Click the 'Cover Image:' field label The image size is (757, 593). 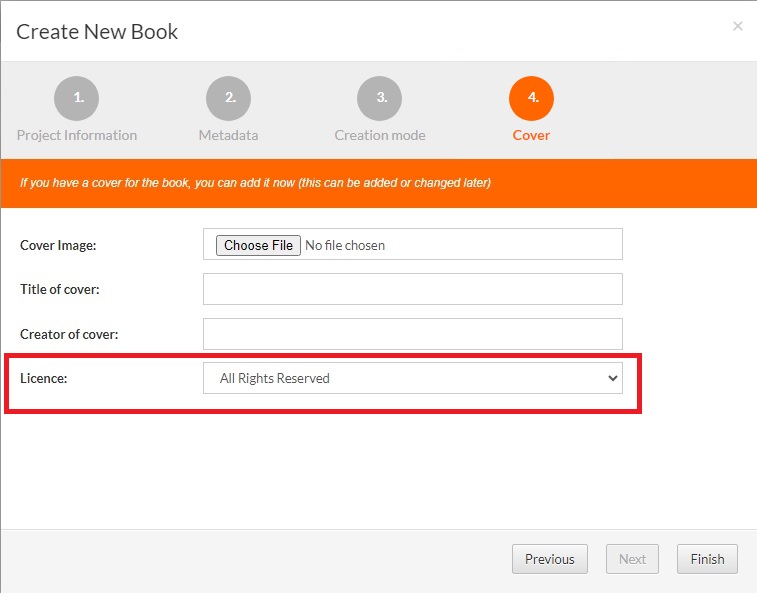pos(58,245)
